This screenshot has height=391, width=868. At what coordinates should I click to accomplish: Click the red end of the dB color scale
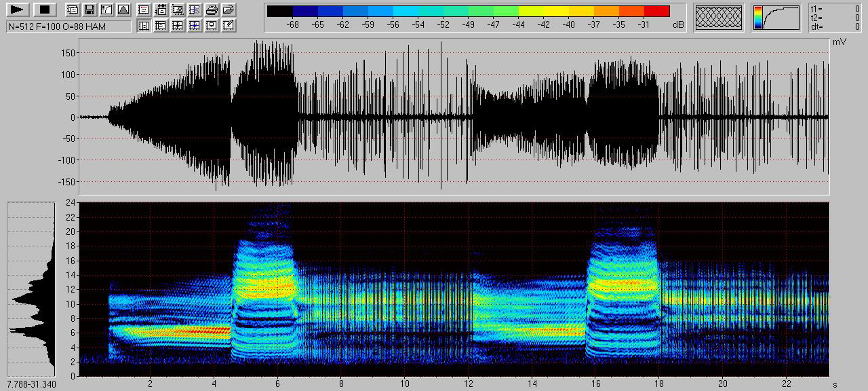(x=656, y=11)
